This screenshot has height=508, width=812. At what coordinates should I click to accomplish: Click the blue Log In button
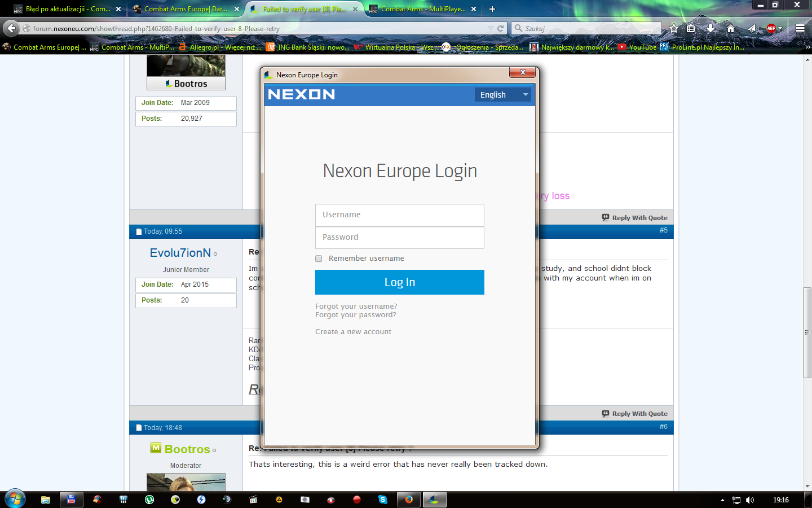[400, 282]
